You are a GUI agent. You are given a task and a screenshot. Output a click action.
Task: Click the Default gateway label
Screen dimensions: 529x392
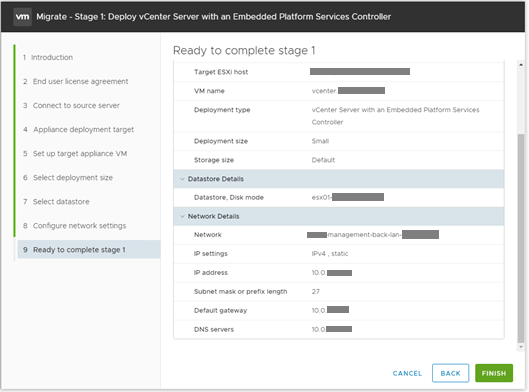tap(220, 310)
